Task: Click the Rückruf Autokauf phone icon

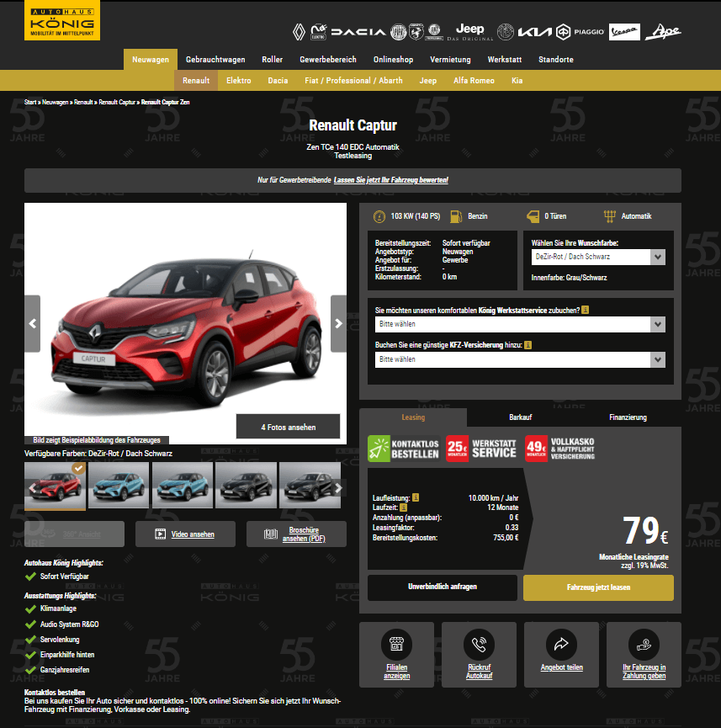Action: pos(479,645)
